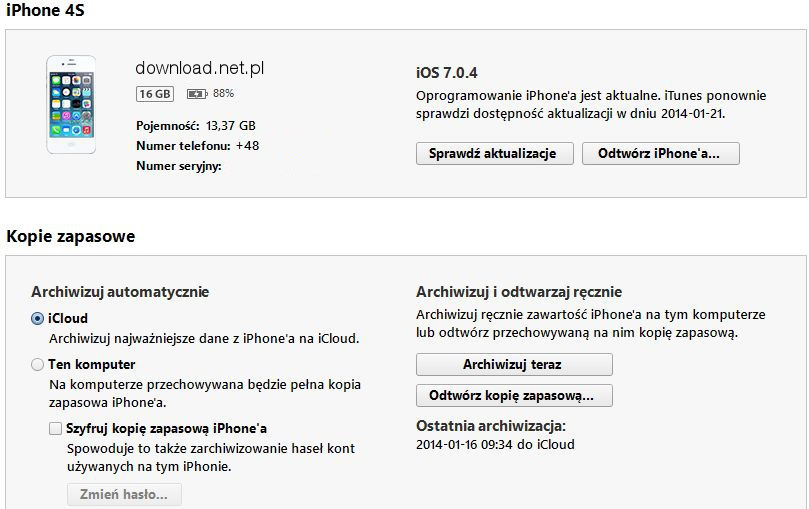This screenshot has width=809, height=509.
Task: Click the Zmień hasło button
Action: [124, 495]
